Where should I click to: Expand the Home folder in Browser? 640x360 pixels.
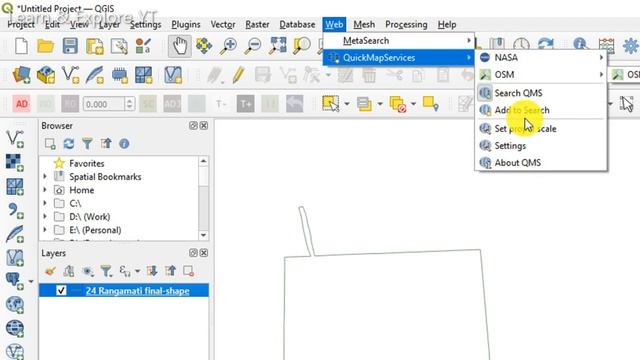pyautogui.click(x=45, y=190)
